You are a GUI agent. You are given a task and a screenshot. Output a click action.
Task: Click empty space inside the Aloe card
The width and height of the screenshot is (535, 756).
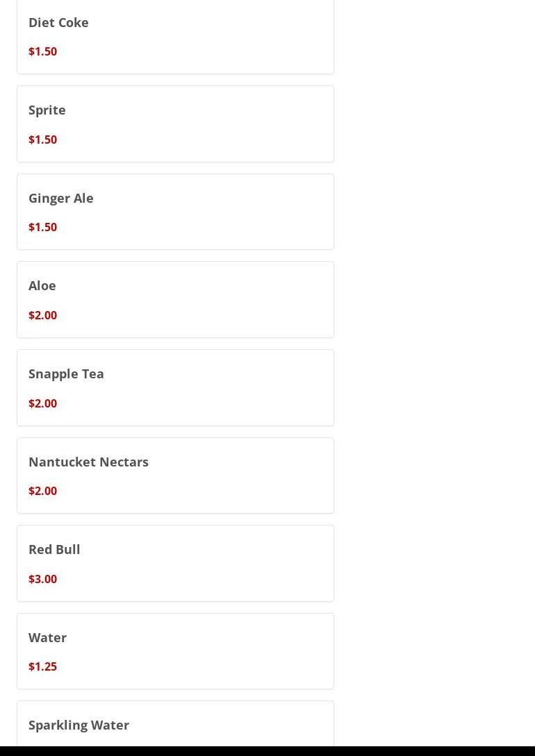(x=217, y=300)
